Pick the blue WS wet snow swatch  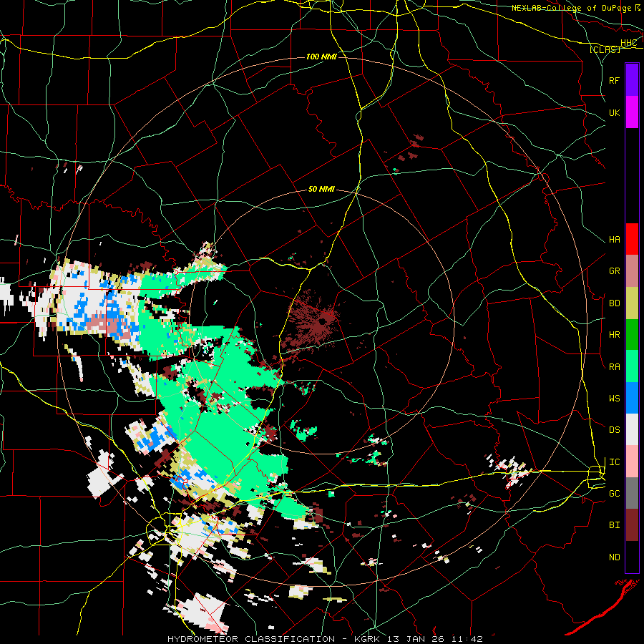point(632,399)
